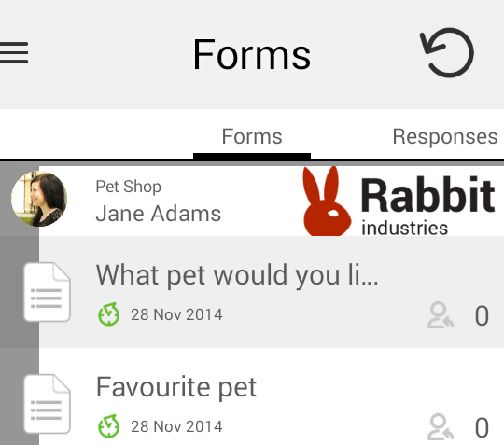Screen dimensions: 504x445
Task: Switch to the Forms tab
Action: 252,136
